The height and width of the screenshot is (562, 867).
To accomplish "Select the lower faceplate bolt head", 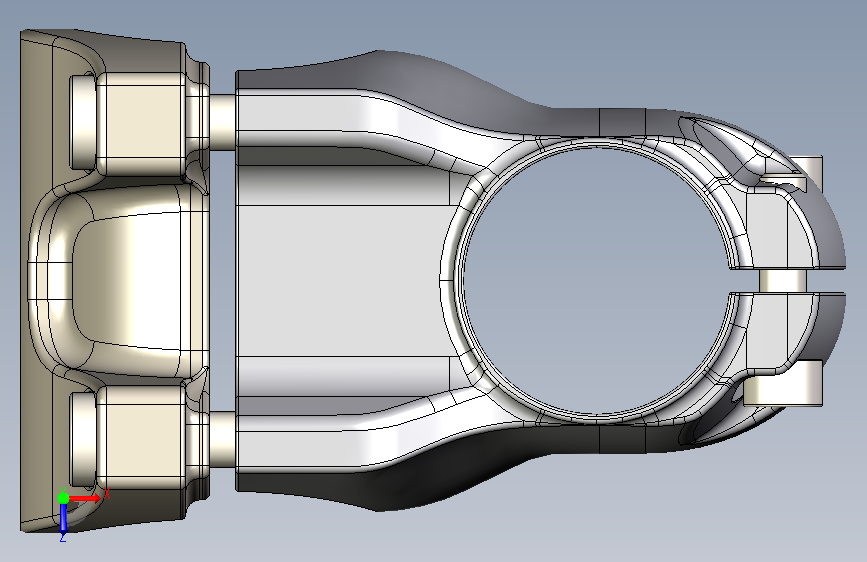I will coord(83,440).
